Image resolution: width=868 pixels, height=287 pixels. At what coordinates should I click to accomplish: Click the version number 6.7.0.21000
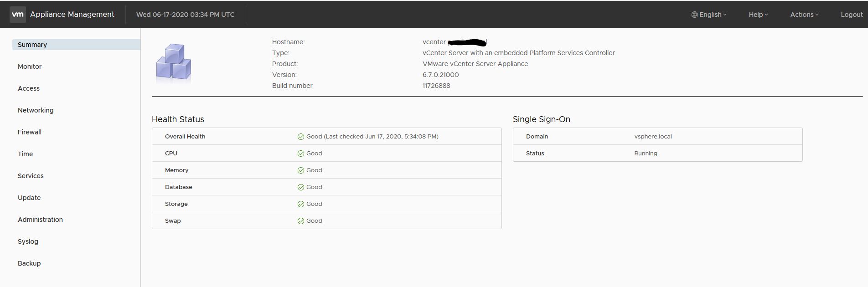(x=441, y=75)
